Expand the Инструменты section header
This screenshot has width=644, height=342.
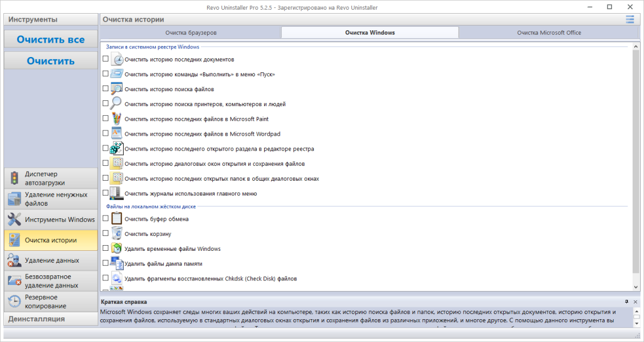[x=51, y=19]
